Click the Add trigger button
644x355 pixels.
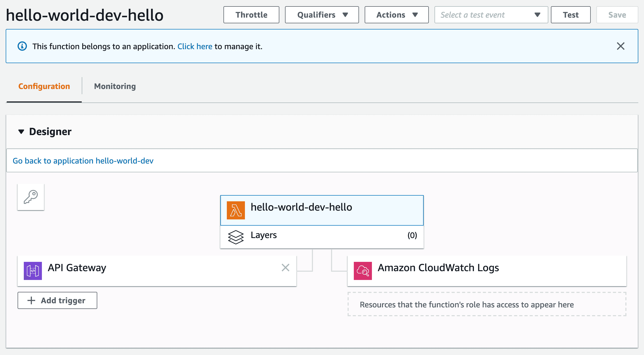coord(57,300)
